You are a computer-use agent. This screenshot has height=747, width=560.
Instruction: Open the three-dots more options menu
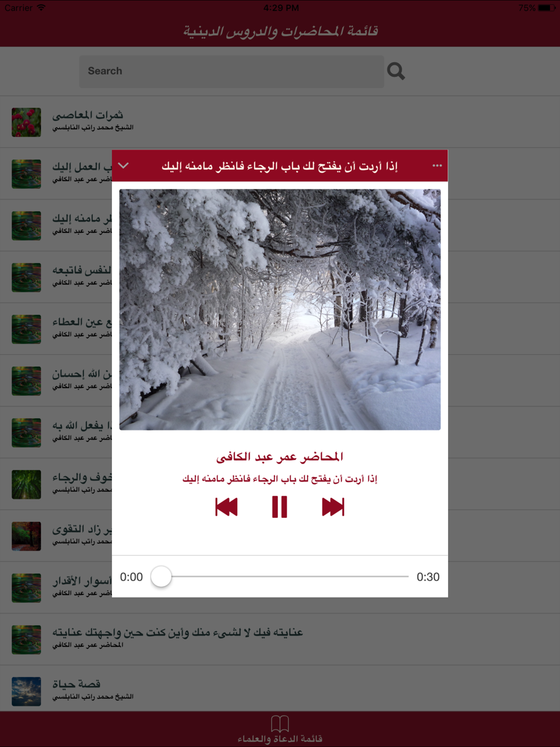click(437, 166)
